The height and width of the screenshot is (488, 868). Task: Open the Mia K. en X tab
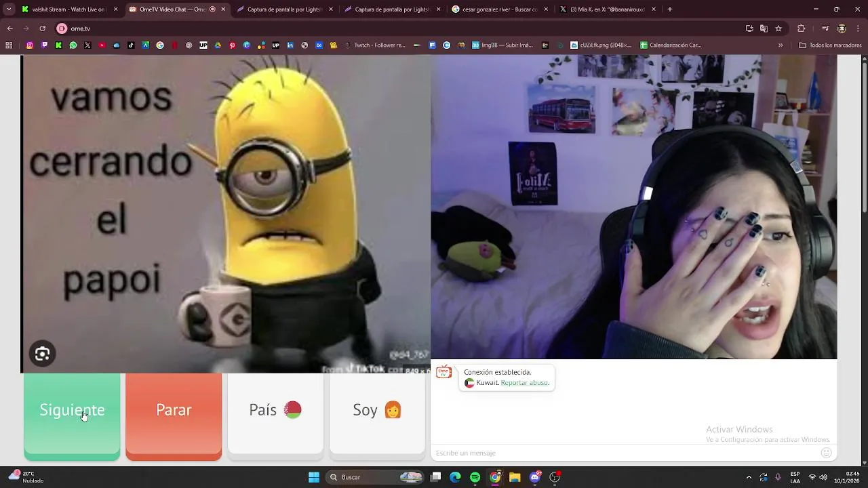click(607, 9)
